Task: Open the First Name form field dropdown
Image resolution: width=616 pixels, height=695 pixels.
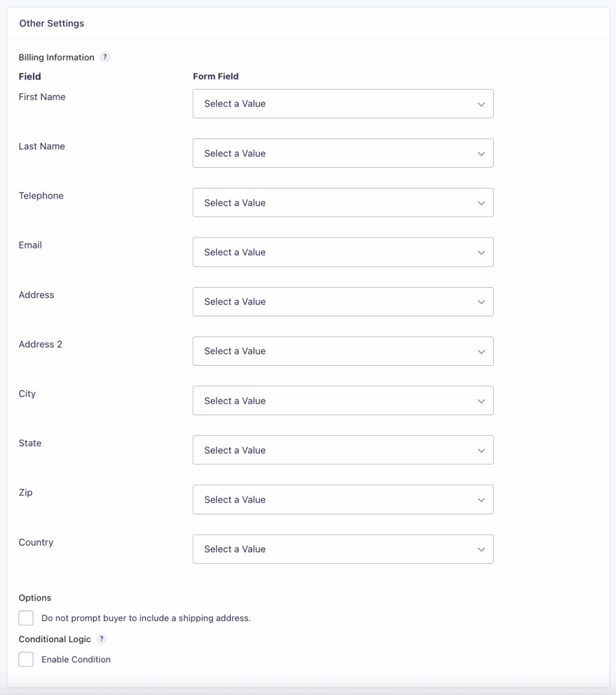Action: (x=343, y=103)
